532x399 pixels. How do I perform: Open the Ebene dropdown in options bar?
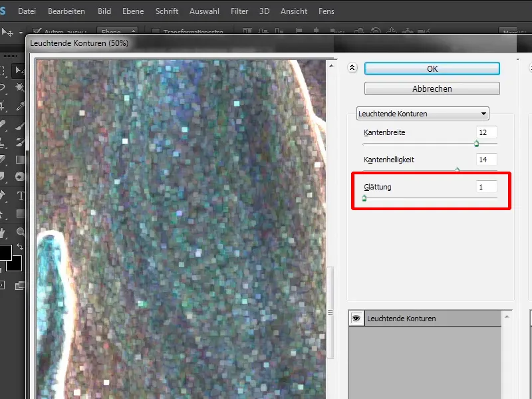tap(118, 31)
